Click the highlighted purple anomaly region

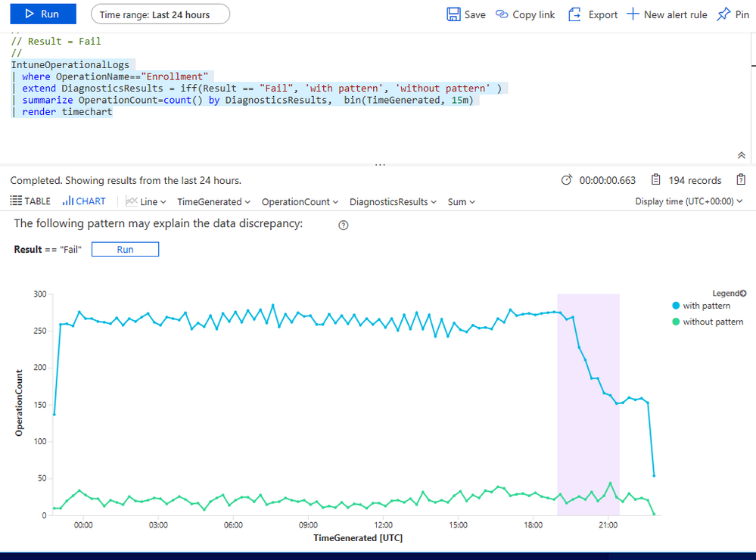(x=588, y=404)
